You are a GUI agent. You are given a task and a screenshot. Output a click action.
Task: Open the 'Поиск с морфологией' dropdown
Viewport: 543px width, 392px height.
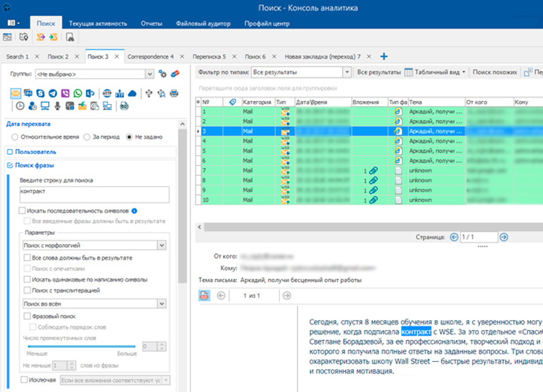[x=161, y=245]
